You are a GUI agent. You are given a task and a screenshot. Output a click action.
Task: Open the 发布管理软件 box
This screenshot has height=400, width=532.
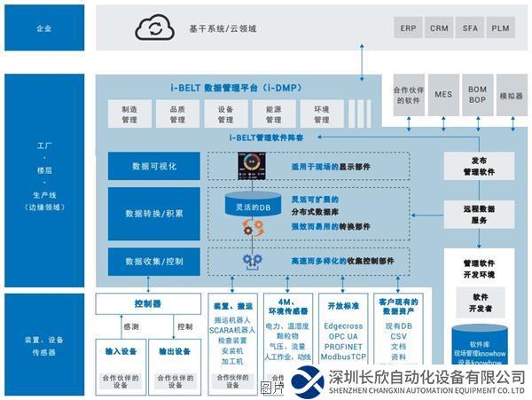click(x=478, y=166)
